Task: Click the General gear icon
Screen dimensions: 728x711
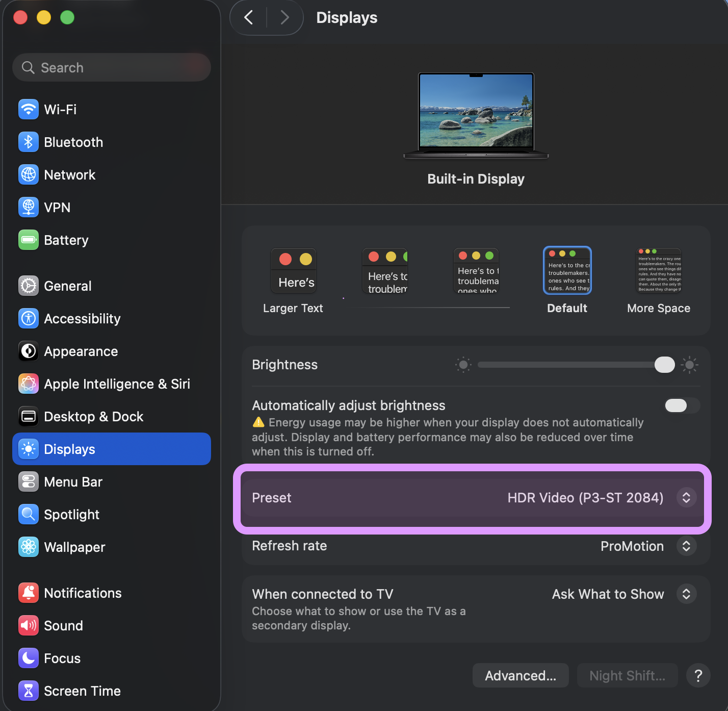Action: [29, 286]
